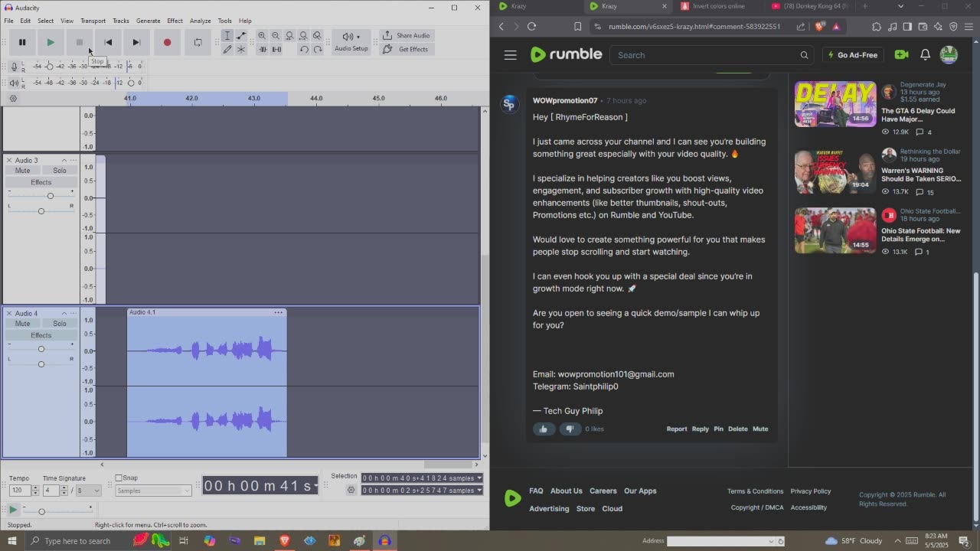Close the Audio 4 track
The width and height of the screenshot is (980, 551).
9,313
